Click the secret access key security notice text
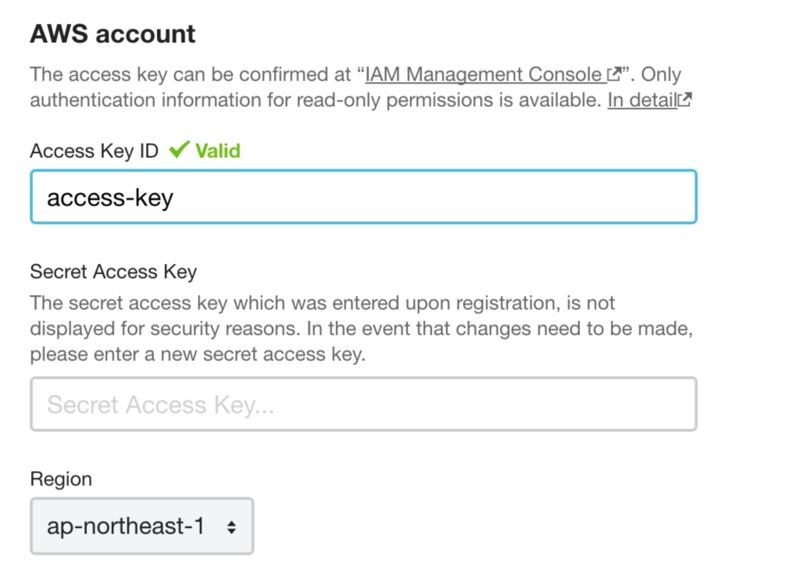The width and height of the screenshot is (800, 585). click(361, 328)
